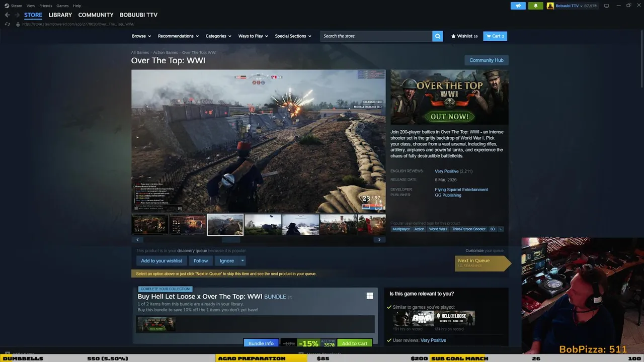This screenshot has height=362, width=644.
Task: Select the 3D tag
Action: pyautogui.click(x=493, y=229)
